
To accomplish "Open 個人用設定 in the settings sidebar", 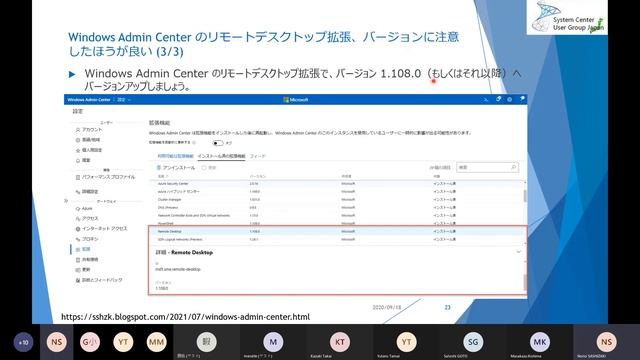I will [x=89, y=150].
